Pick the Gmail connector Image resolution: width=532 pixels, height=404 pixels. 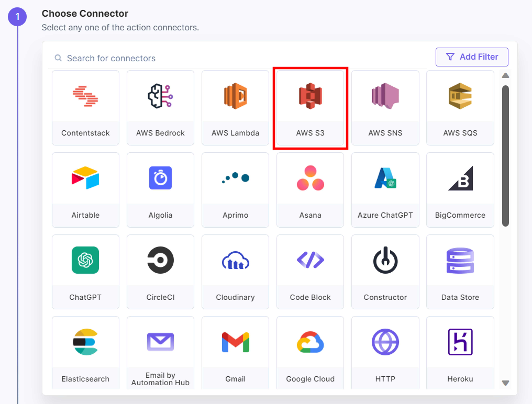(235, 353)
